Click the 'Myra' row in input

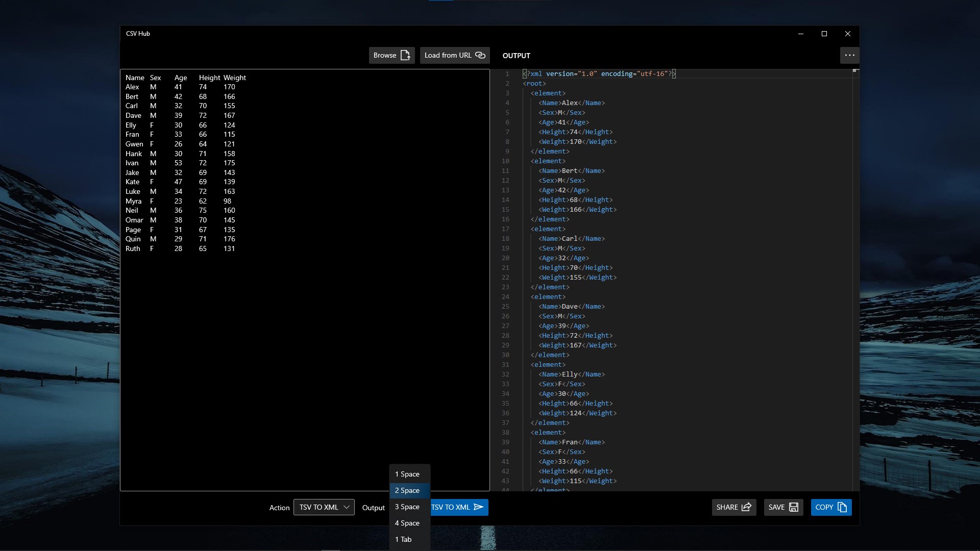click(179, 201)
